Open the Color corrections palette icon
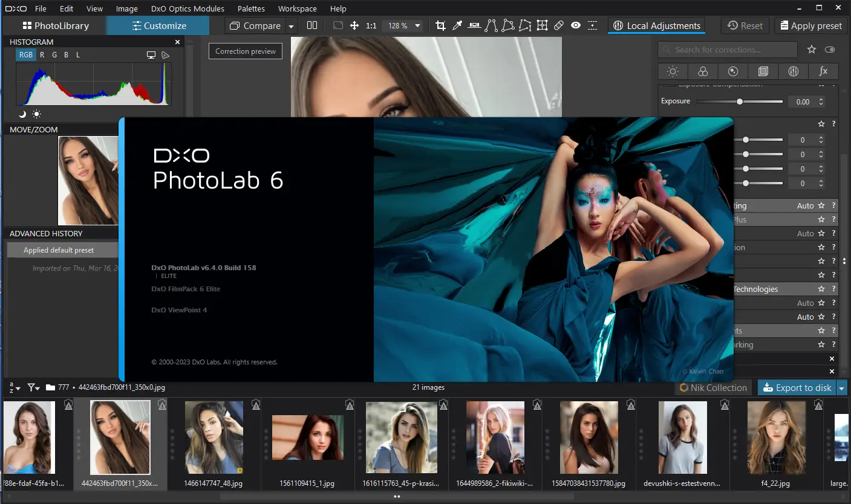The height and width of the screenshot is (504, 851). tap(703, 71)
